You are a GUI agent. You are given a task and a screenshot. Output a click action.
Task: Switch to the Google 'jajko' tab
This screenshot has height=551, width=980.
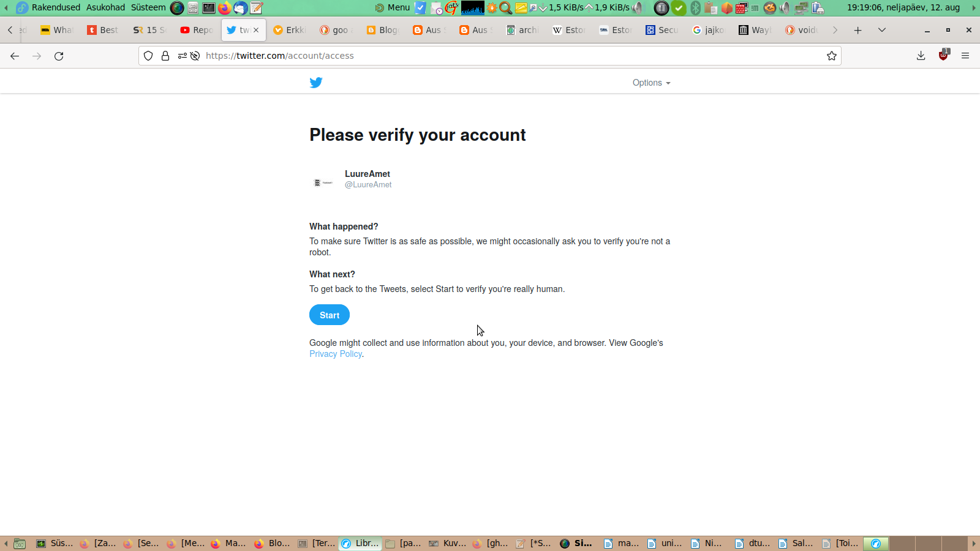coord(708,30)
